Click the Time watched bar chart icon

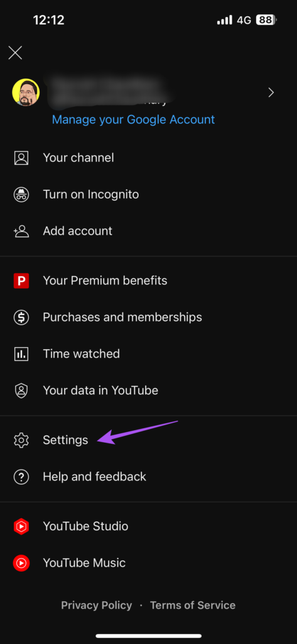tap(21, 353)
